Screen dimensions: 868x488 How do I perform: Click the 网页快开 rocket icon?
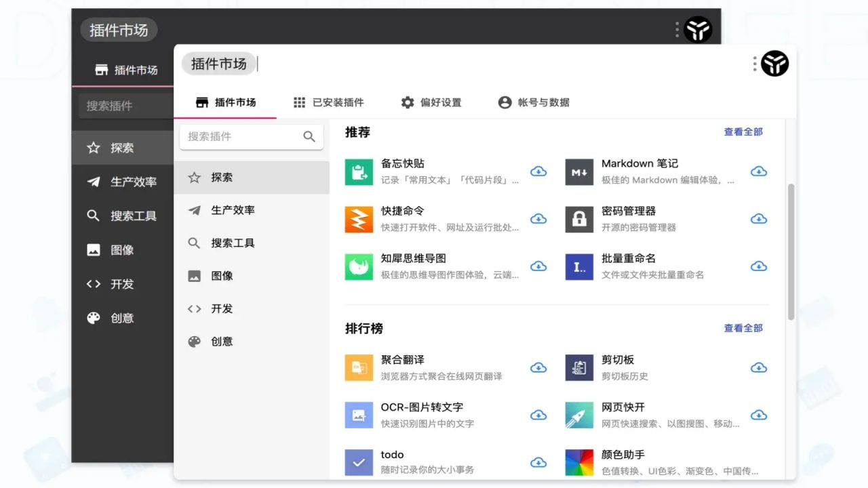coord(579,415)
